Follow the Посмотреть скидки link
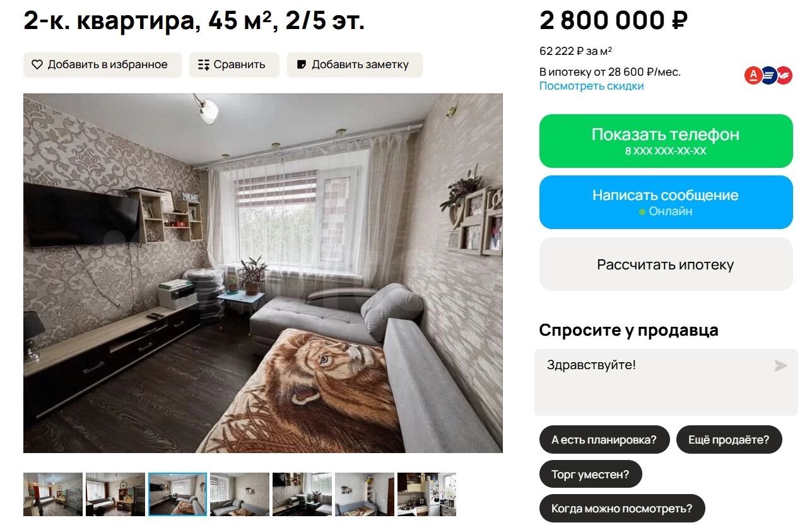Image resolution: width=812 pixels, height=525 pixels. click(x=591, y=86)
